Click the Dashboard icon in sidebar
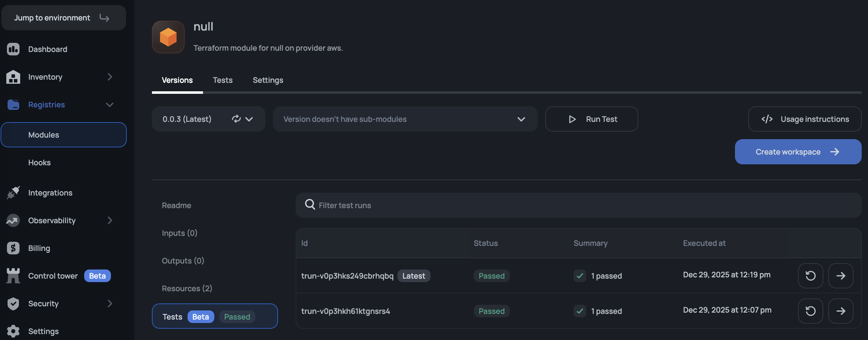The image size is (868, 340). tap(13, 49)
